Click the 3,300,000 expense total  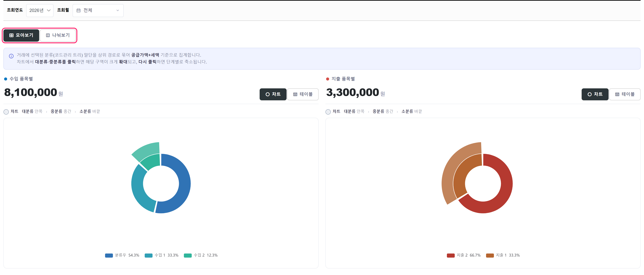[353, 93]
